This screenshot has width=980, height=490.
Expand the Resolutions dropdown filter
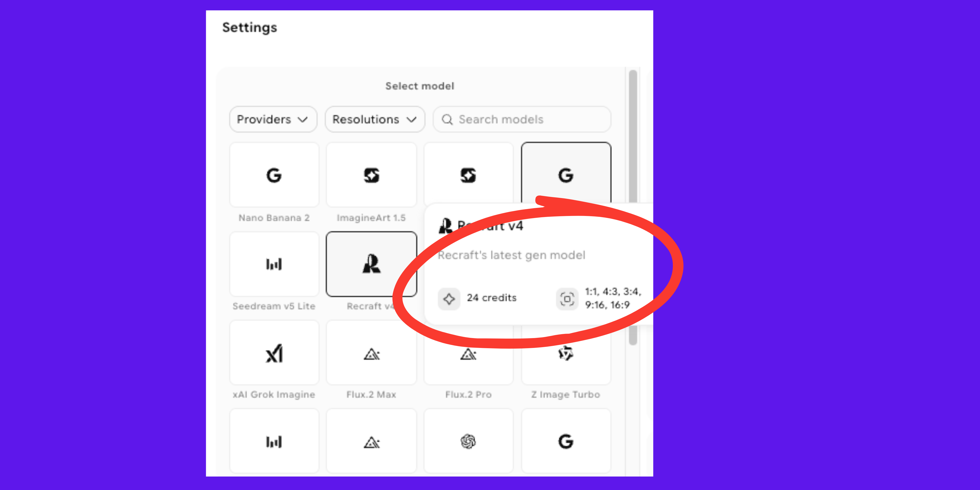(374, 120)
